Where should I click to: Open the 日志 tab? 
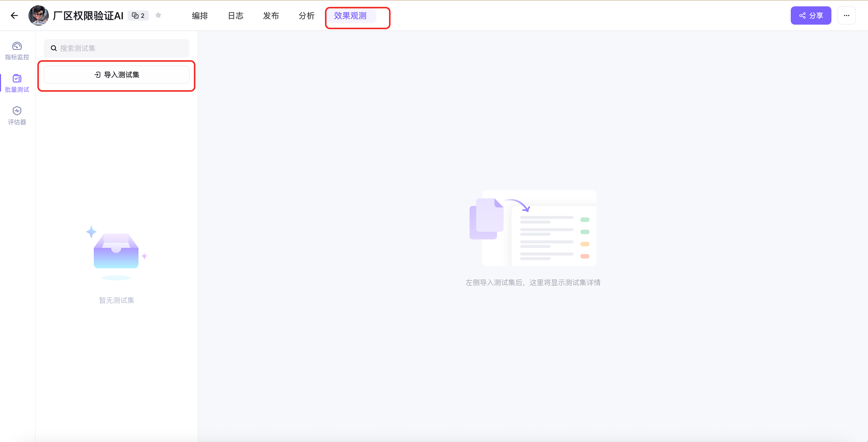[236, 15]
